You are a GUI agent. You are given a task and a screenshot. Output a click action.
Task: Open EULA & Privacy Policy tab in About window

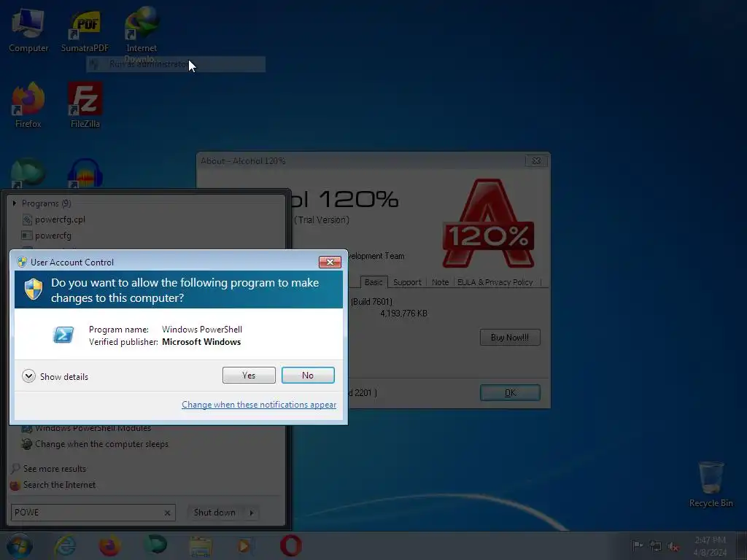tap(495, 282)
